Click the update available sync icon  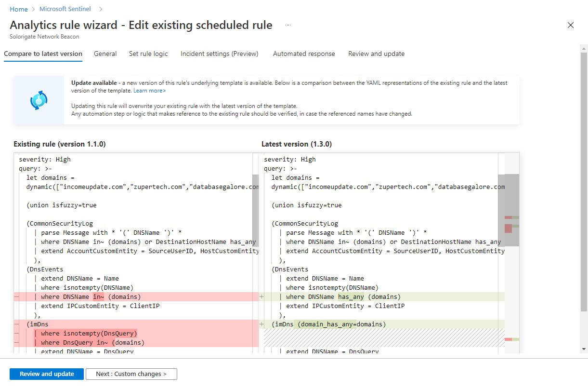pyautogui.click(x=39, y=100)
